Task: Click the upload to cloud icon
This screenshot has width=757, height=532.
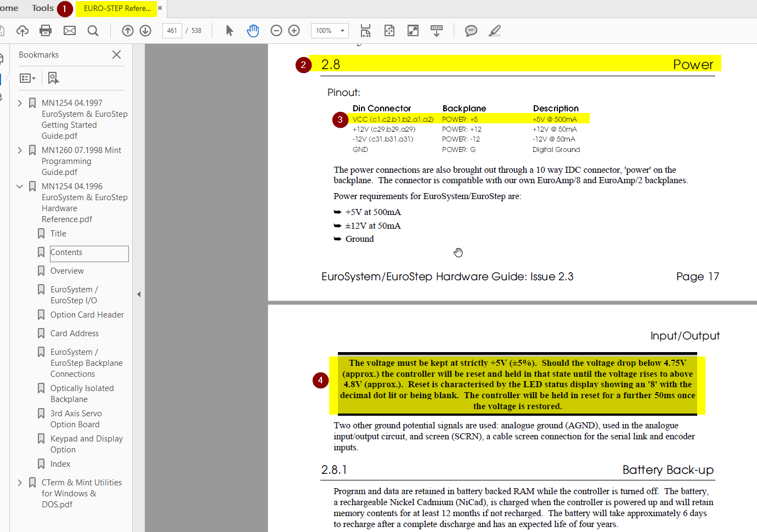Action: click(x=22, y=31)
